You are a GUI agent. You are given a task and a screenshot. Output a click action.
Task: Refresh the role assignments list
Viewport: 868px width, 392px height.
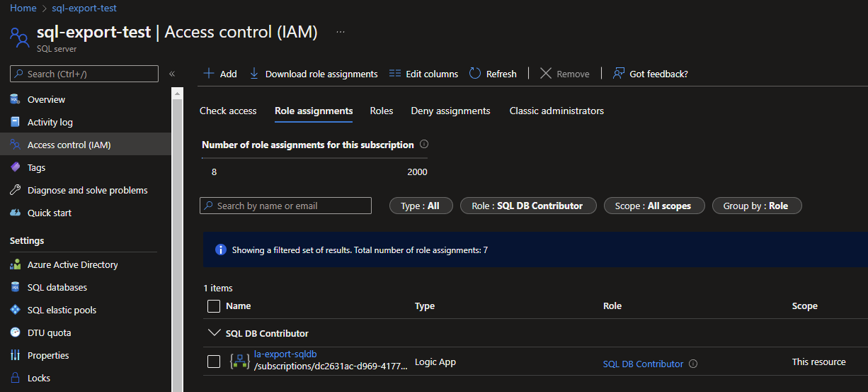point(493,74)
